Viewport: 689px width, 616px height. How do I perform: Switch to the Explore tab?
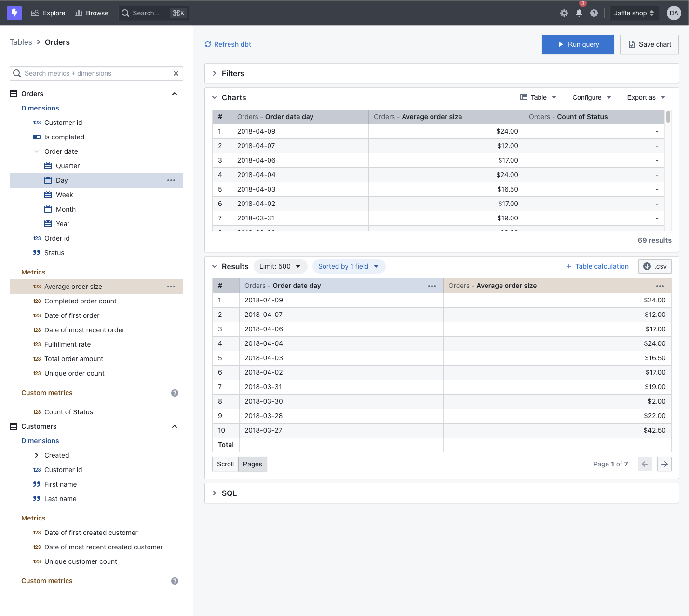(48, 13)
